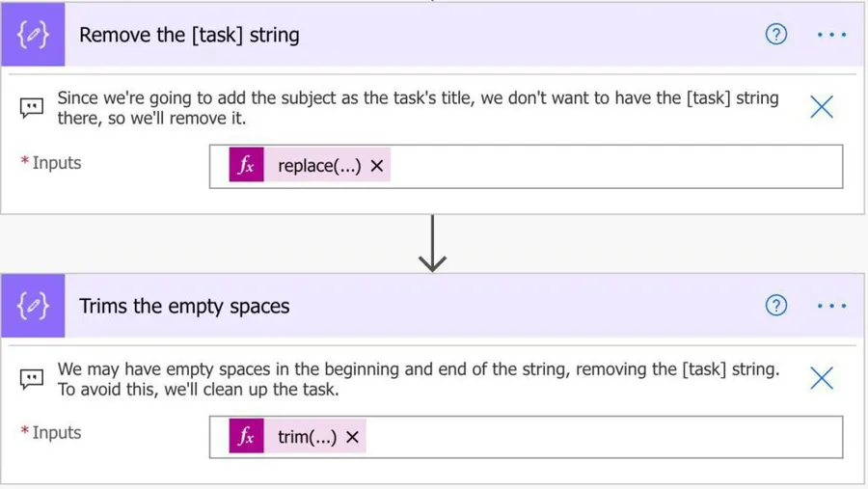The image size is (868, 489).
Task: Click the comment icon in the Remove the [task] string card
Action: point(32,107)
